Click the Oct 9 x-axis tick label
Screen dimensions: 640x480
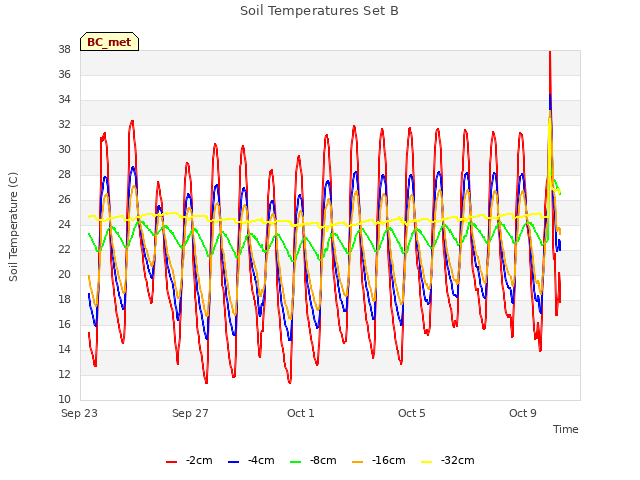(x=523, y=413)
